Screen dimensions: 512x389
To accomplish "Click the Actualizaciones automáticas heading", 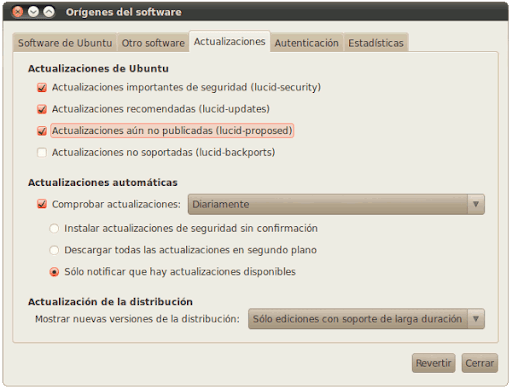I will click(x=103, y=183).
